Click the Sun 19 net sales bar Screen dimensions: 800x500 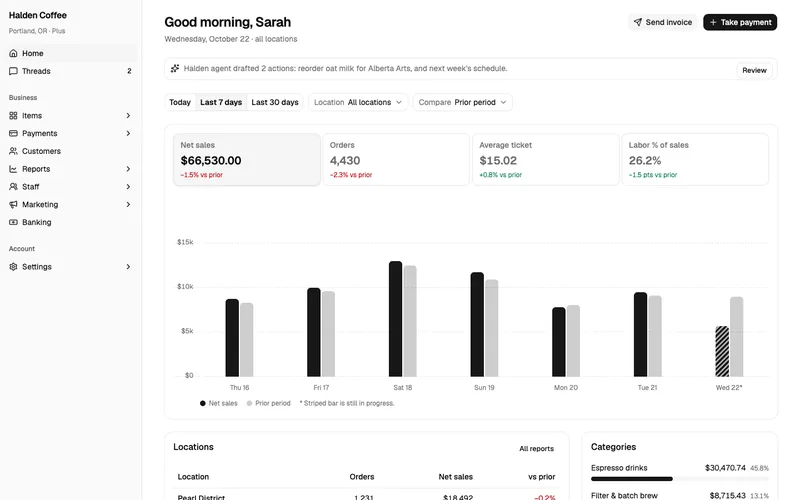coord(477,324)
